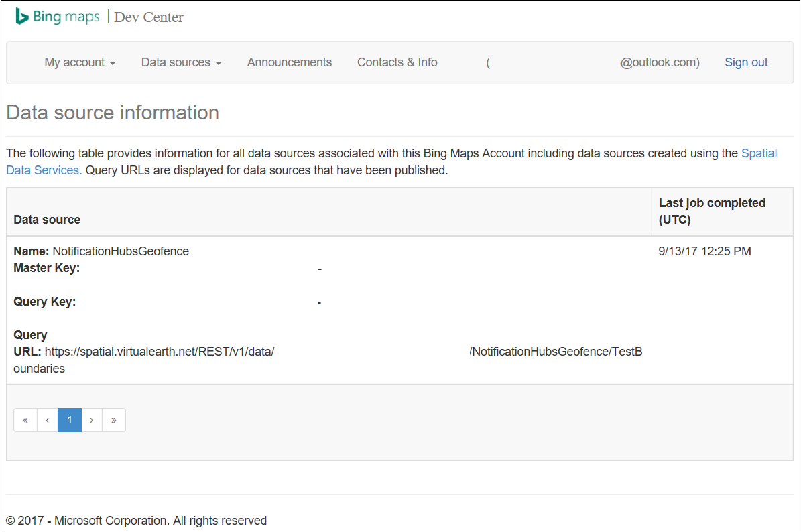Open the Data sources dropdown
Viewport: 801px width, 532px height.
[x=176, y=62]
